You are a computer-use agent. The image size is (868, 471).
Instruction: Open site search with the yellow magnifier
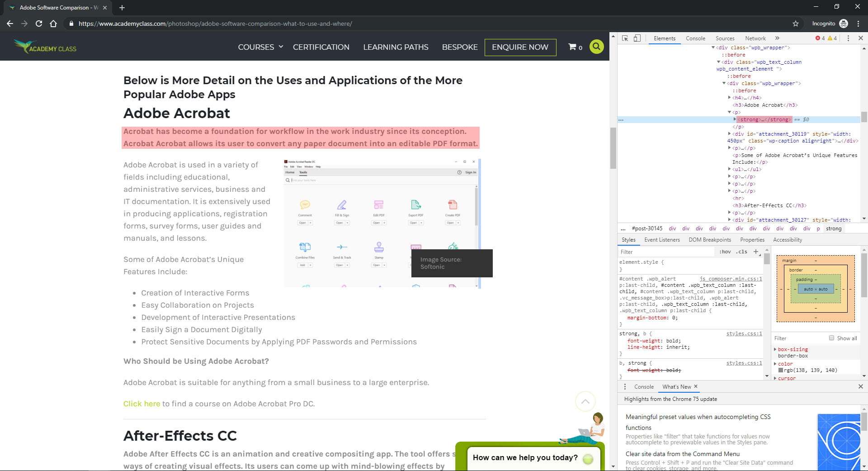click(x=597, y=47)
